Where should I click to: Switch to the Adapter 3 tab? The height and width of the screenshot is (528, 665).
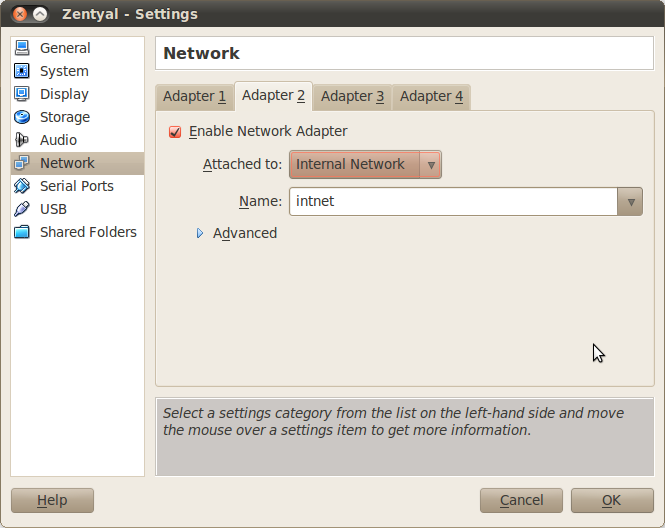[x=352, y=97]
